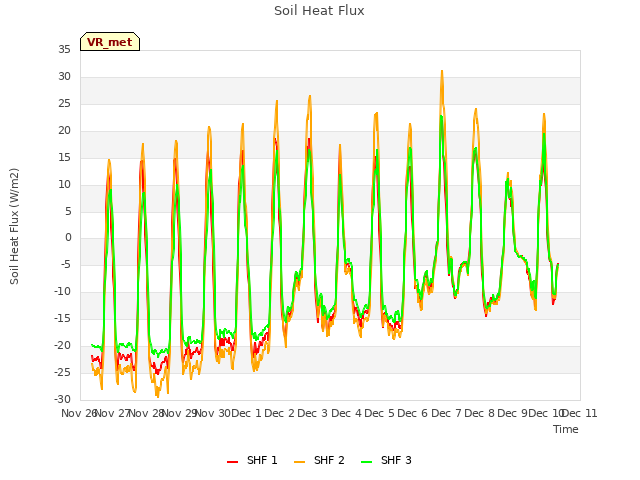Viewport: 640px width, 480px height.
Task: Click the -30 y-axis tick label
Action: (x=62, y=399)
